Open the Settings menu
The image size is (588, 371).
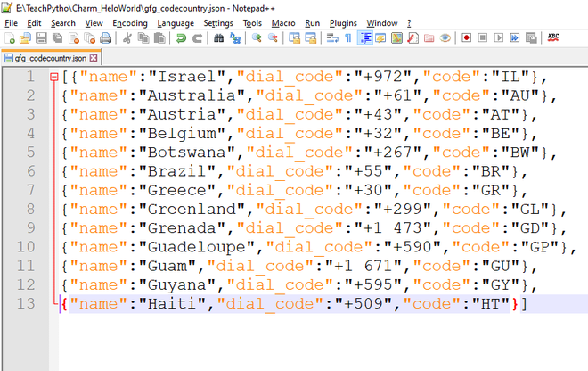point(218,23)
